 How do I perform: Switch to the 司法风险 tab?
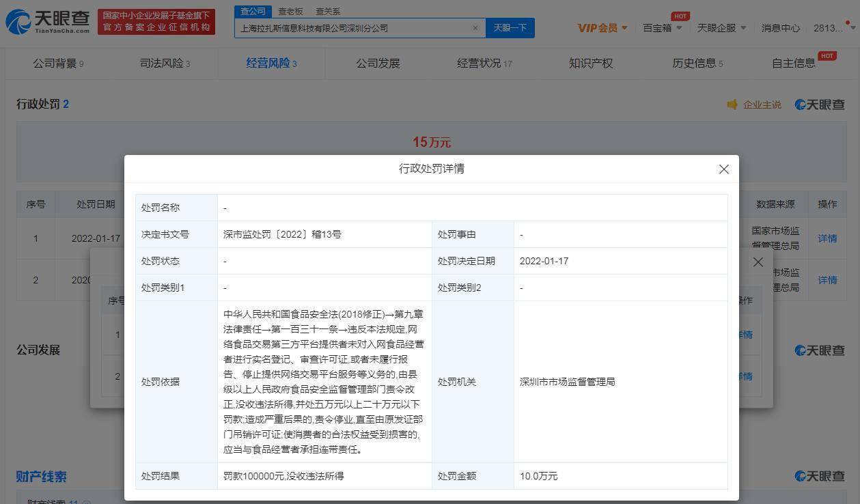point(165,64)
